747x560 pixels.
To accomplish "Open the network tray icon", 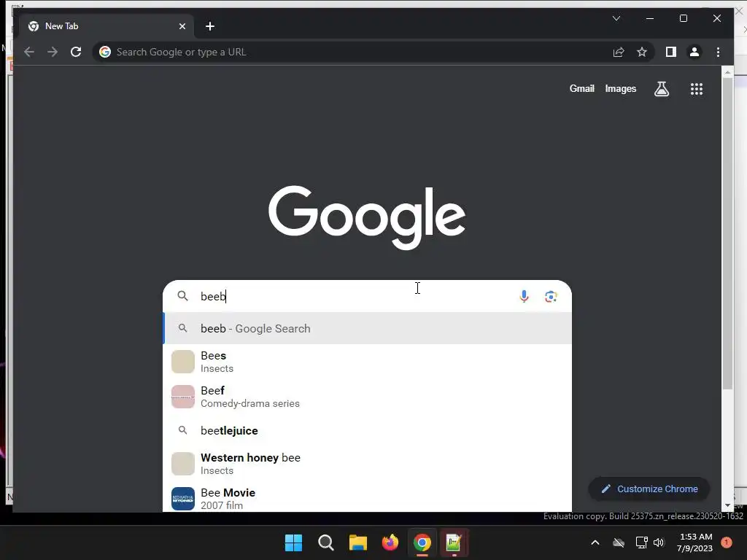I will click(641, 542).
